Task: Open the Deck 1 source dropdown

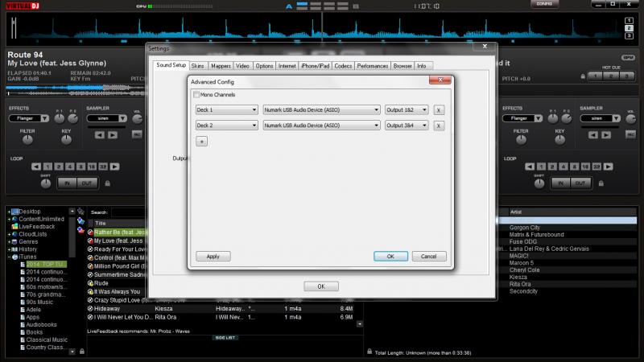Action: coord(226,110)
